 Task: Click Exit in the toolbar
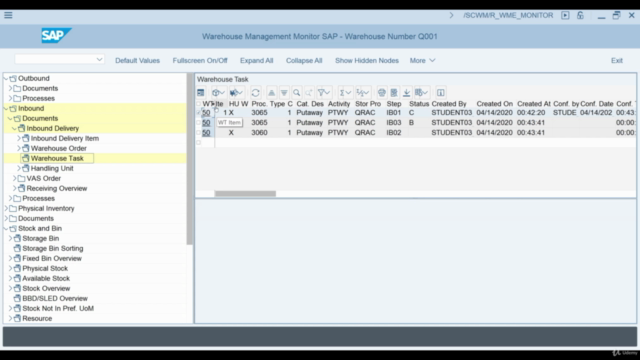tap(617, 60)
